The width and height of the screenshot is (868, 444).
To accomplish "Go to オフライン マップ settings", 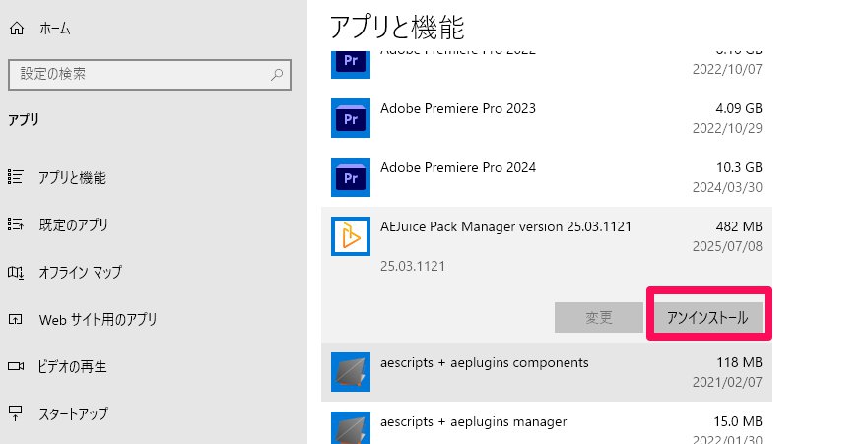I will (x=80, y=272).
